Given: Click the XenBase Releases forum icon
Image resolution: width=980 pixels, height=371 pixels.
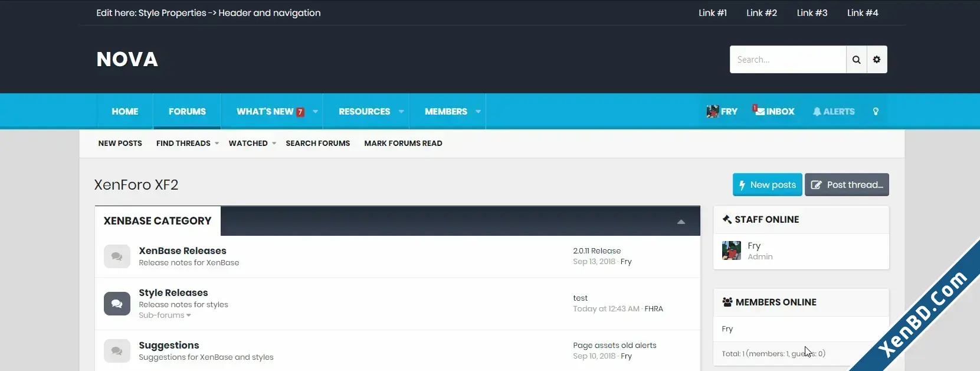Looking at the screenshot, I should point(117,256).
